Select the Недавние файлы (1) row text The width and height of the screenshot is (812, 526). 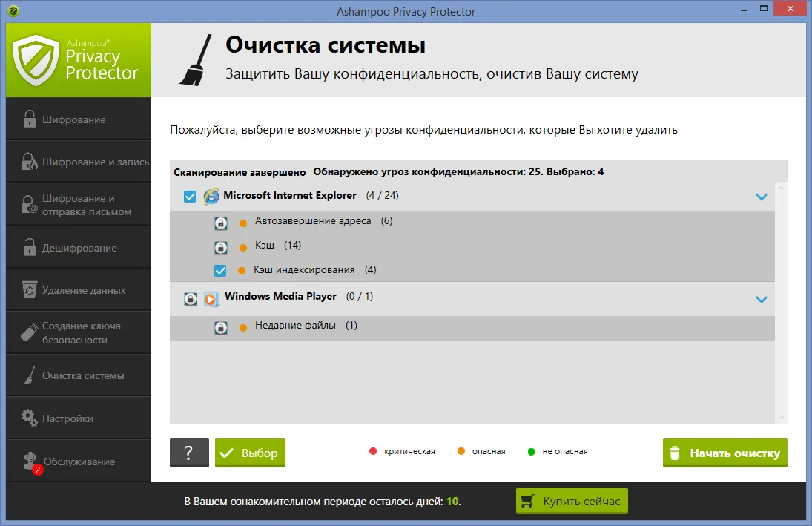(x=306, y=326)
